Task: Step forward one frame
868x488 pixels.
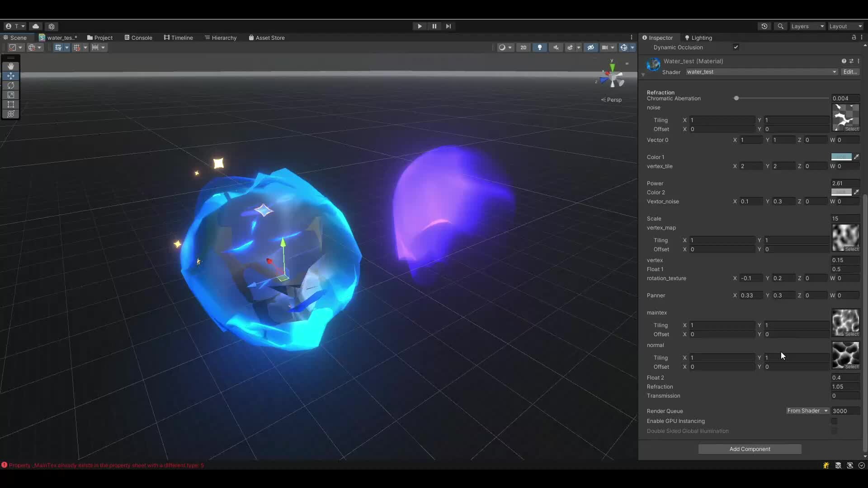Action: tap(448, 26)
